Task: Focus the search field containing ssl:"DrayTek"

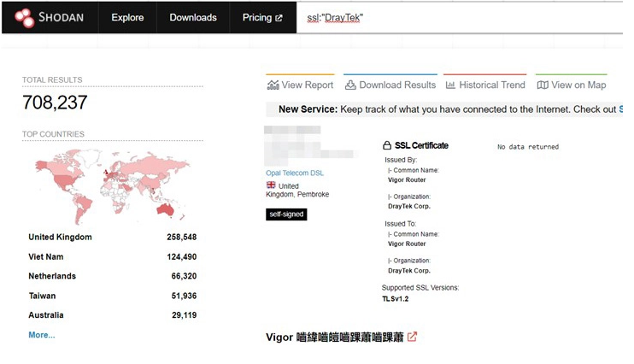Action: click(460, 17)
